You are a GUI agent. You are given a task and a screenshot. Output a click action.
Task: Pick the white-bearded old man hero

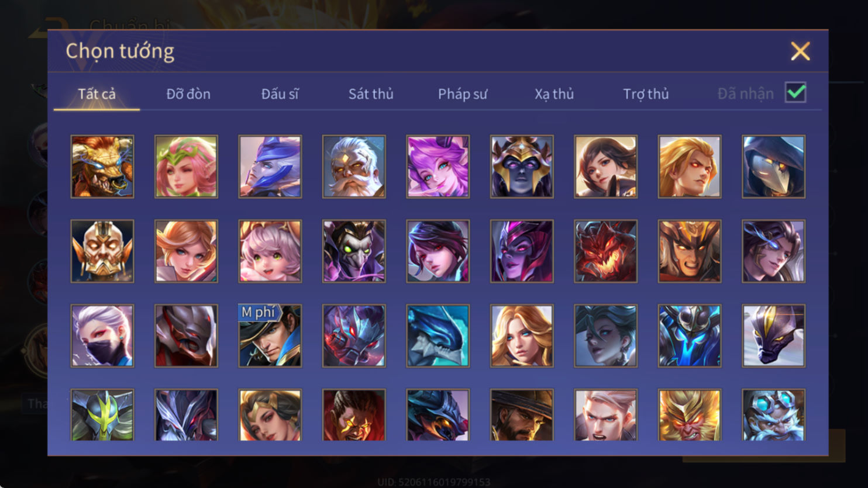click(354, 167)
